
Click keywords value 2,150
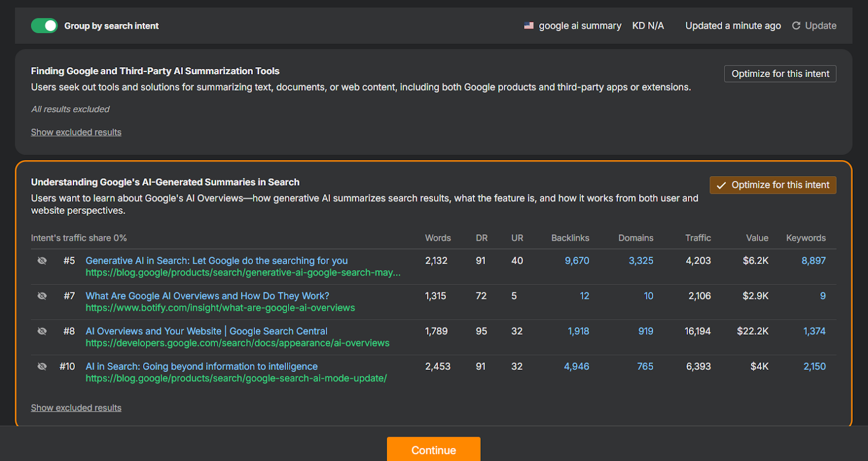814,367
